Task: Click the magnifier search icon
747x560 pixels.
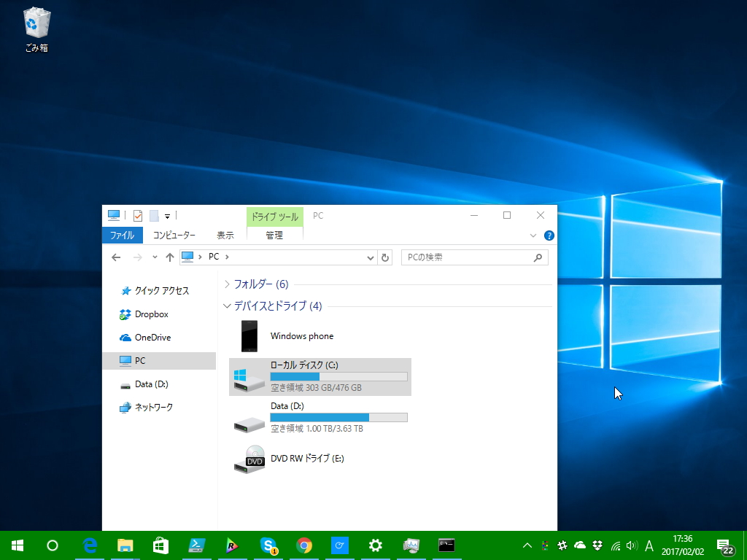Action: point(538,257)
